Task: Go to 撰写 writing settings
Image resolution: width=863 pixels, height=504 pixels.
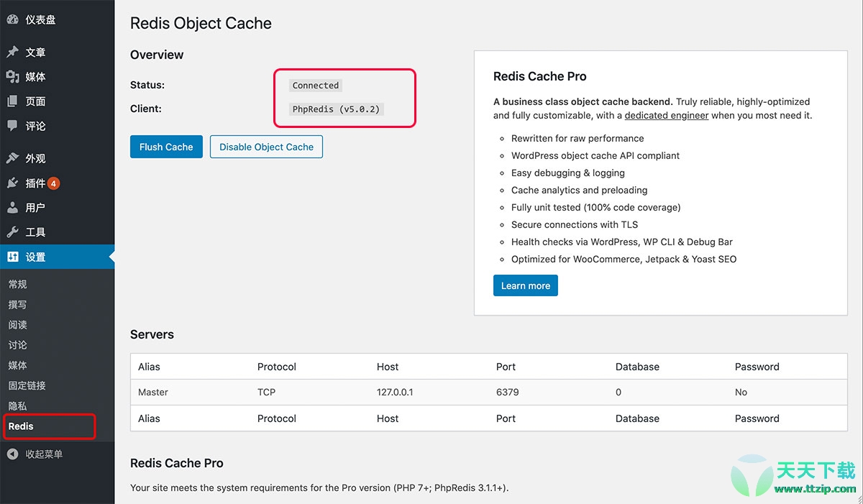Action: click(18, 305)
